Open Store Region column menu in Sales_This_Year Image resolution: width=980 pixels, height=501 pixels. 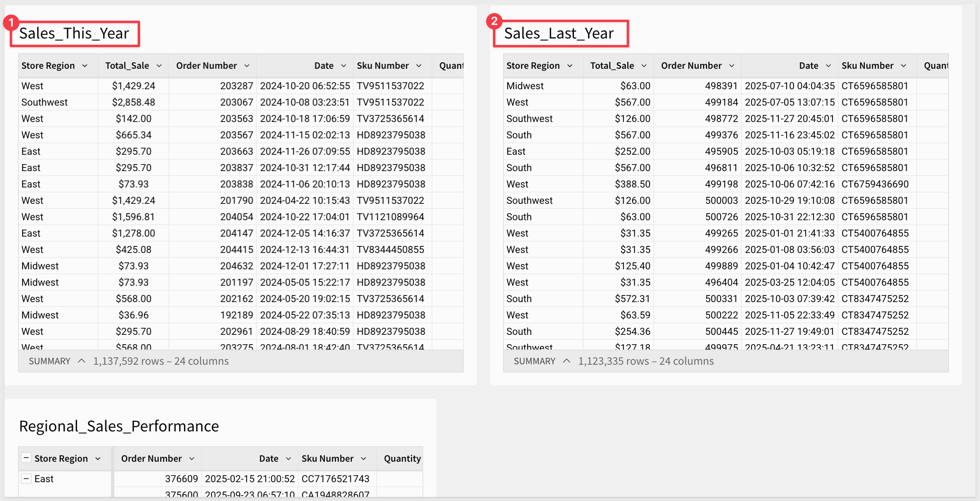coord(85,66)
